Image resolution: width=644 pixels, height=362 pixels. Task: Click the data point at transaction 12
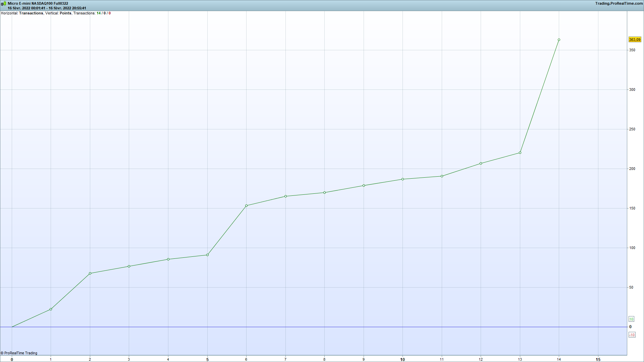[481, 164]
